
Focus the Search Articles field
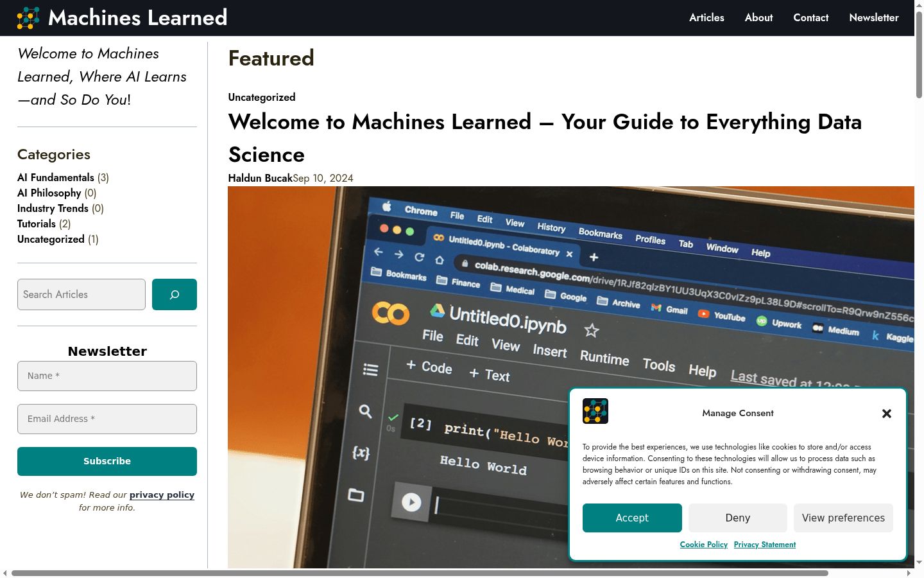tap(81, 295)
